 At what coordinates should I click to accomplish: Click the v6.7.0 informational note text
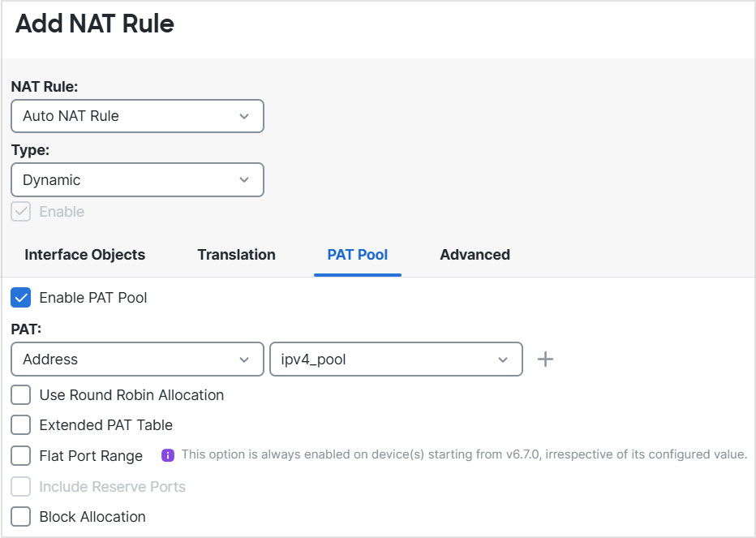[x=463, y=454]
